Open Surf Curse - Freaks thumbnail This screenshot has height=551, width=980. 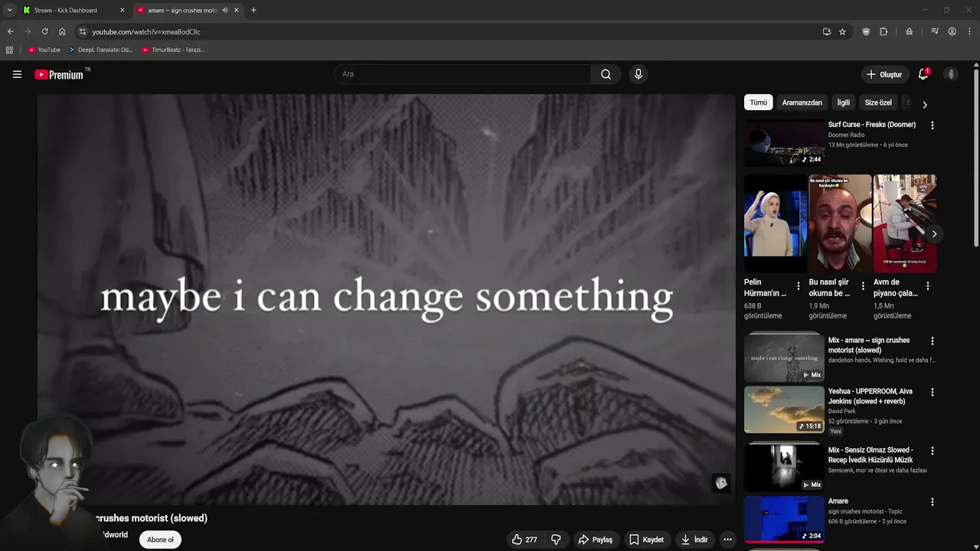pyautogui.click(x=784, y=142)
